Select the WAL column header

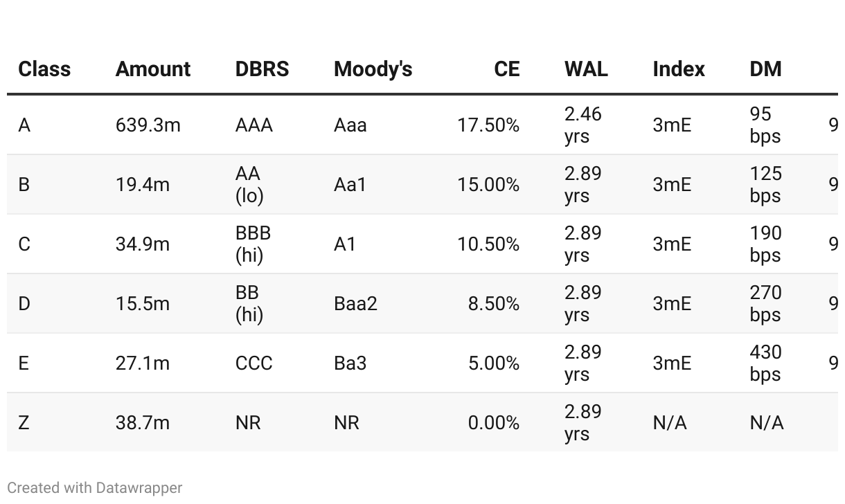click(x=586, y=69)
